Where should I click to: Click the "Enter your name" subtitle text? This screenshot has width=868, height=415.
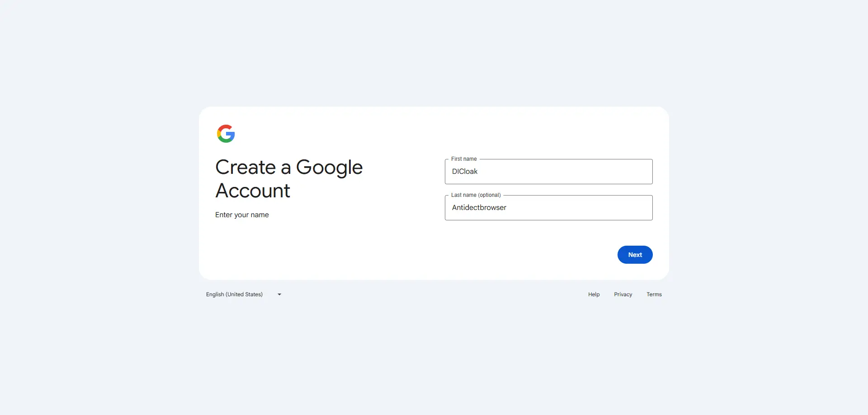242,215
